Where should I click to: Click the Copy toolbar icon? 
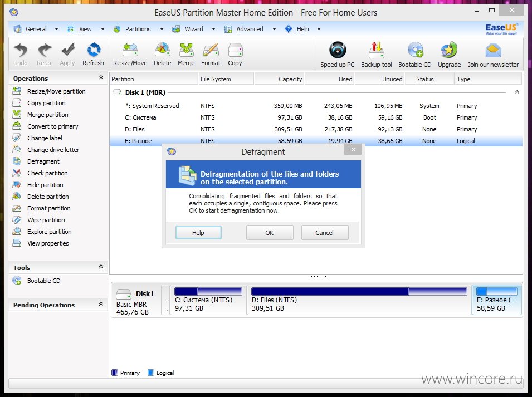point(235,54)
